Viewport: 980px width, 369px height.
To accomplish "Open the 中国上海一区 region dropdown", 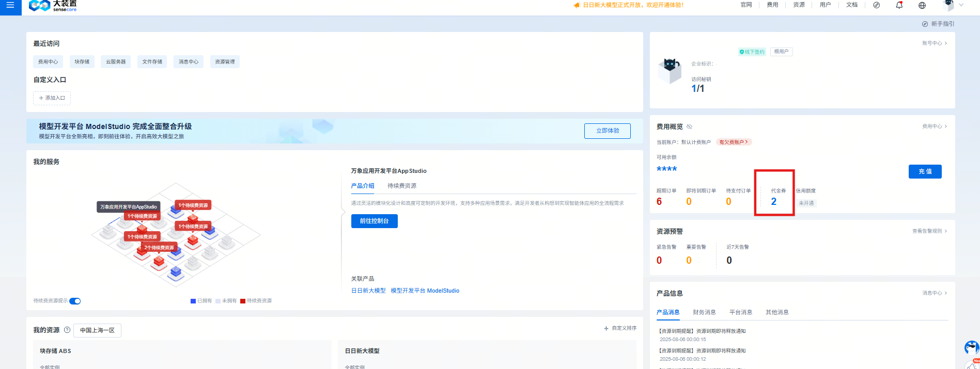I will tap(97, 330).
